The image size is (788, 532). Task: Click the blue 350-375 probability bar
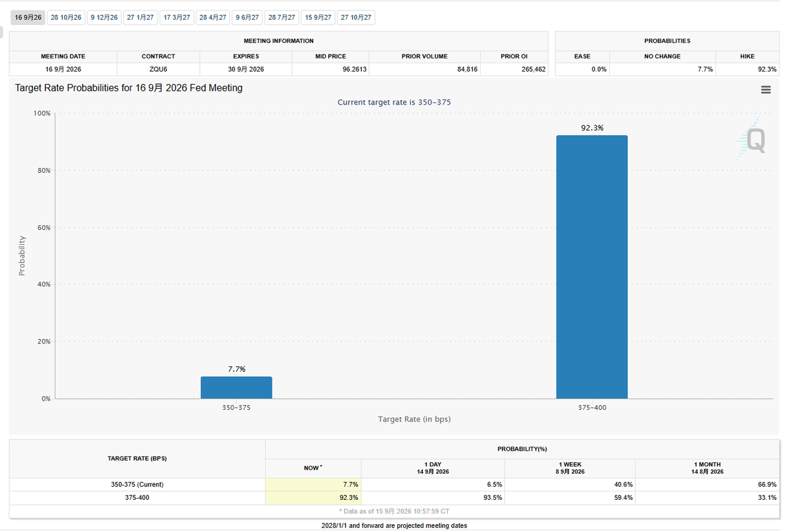pos(236,388)
